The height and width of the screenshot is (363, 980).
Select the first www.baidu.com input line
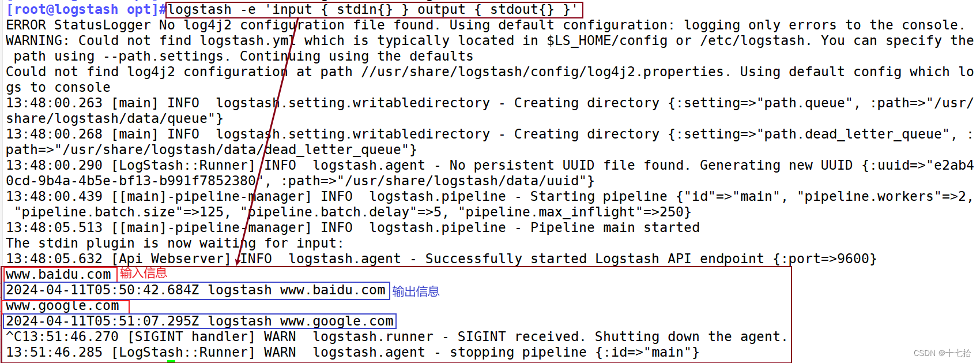tap(59, 275)
